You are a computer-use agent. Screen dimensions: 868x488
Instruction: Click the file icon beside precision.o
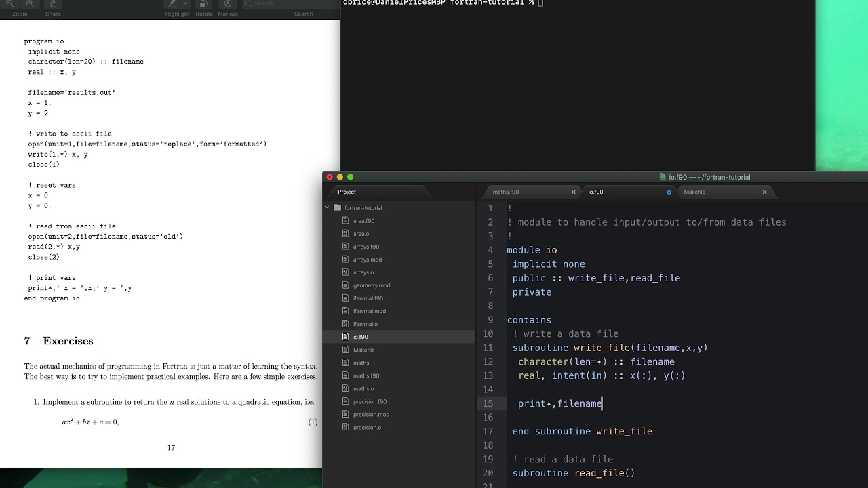346,427
